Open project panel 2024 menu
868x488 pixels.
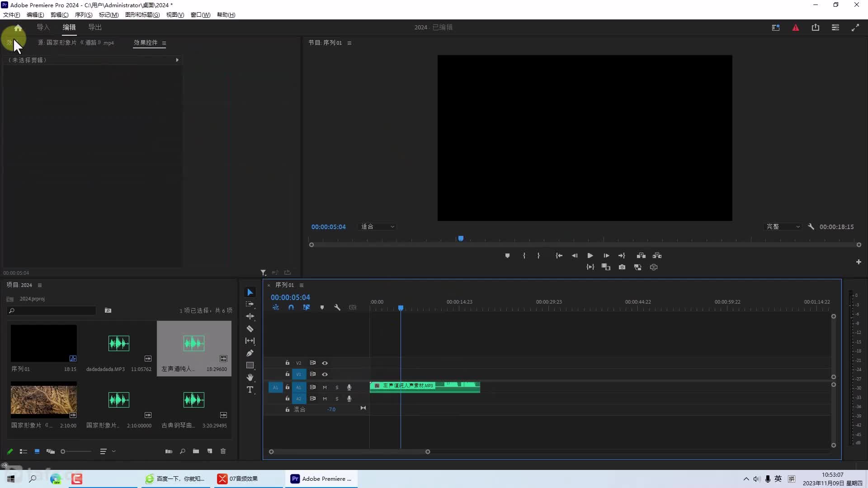tap(40, 285)
